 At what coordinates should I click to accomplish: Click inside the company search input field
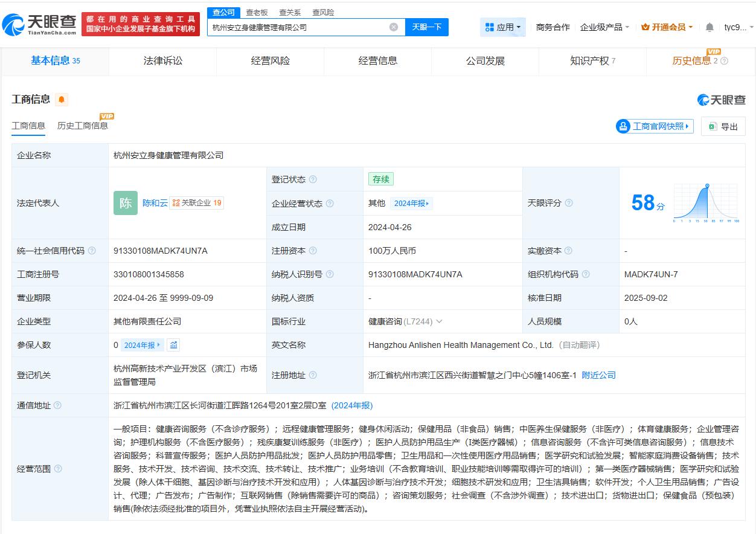pos(302,27)
